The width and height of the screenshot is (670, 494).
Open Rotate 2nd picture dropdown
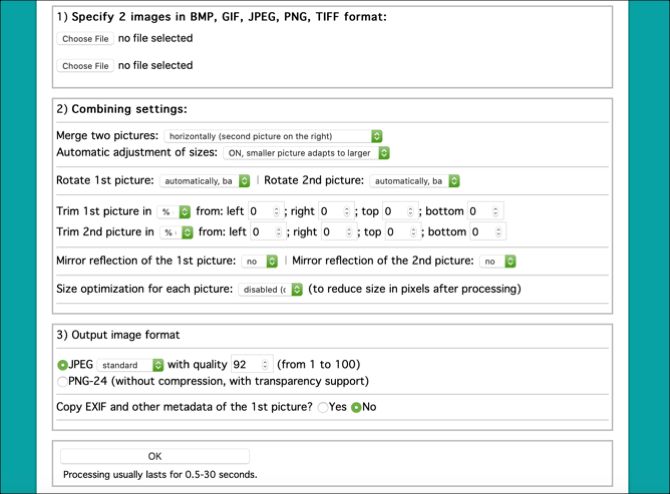pyautogui.click(x=414, y=181)
